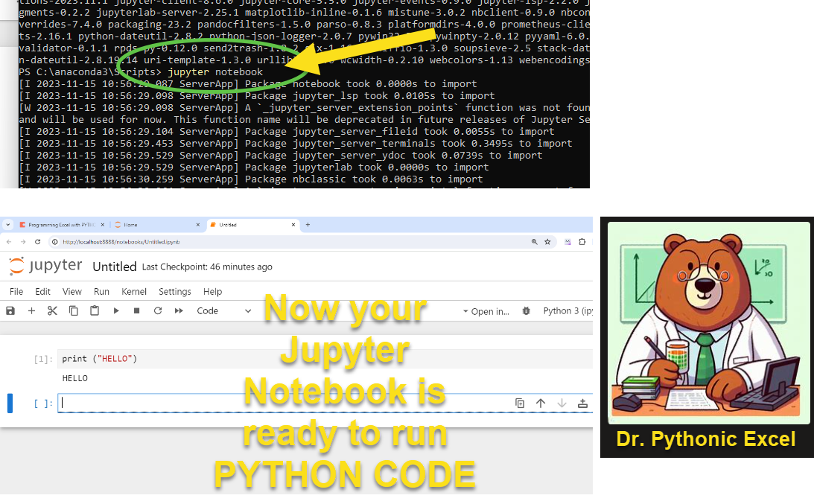Screen dimensions: 814x504
Task: Close the Home browser tab
Action: click(198, 225)
